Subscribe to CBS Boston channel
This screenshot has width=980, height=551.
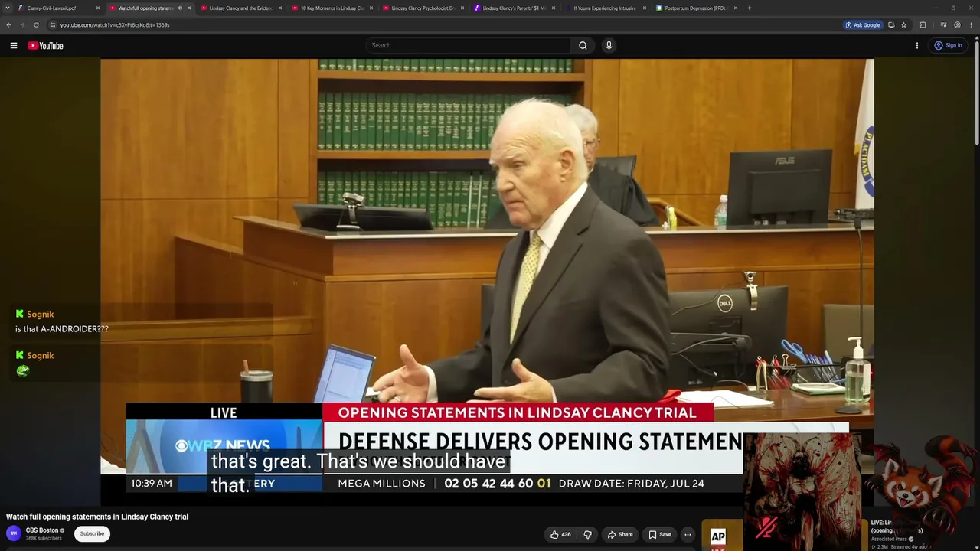tap(92, 533)
